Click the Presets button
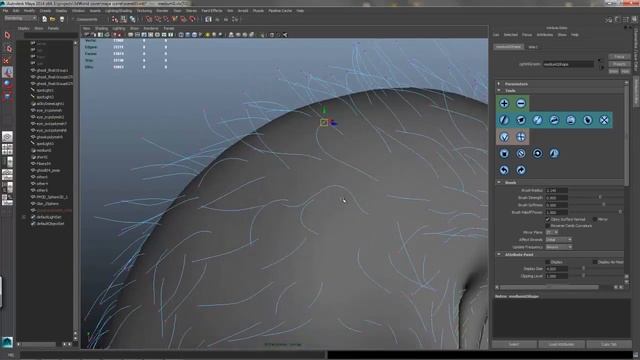This screenshot has width=640, height=360. 619,64
